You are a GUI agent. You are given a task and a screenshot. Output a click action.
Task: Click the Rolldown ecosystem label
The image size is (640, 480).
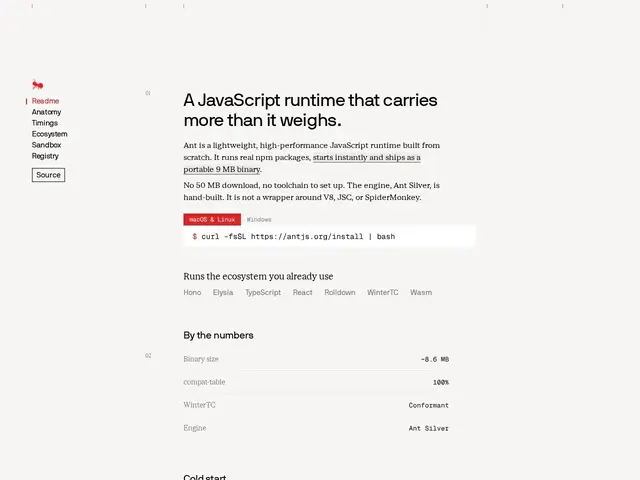click(x=340, y=293)
